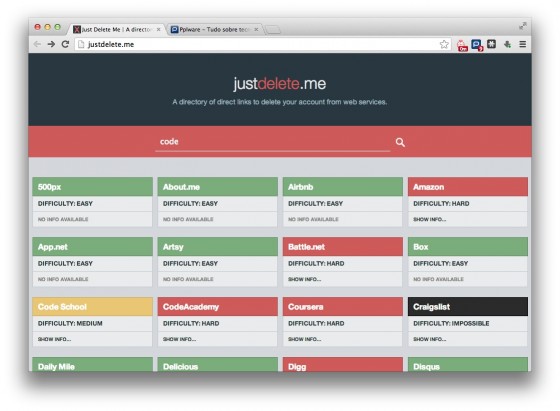
Task: Open the Code School delete link
Action: pyautogui.click(x=92, y=307)
